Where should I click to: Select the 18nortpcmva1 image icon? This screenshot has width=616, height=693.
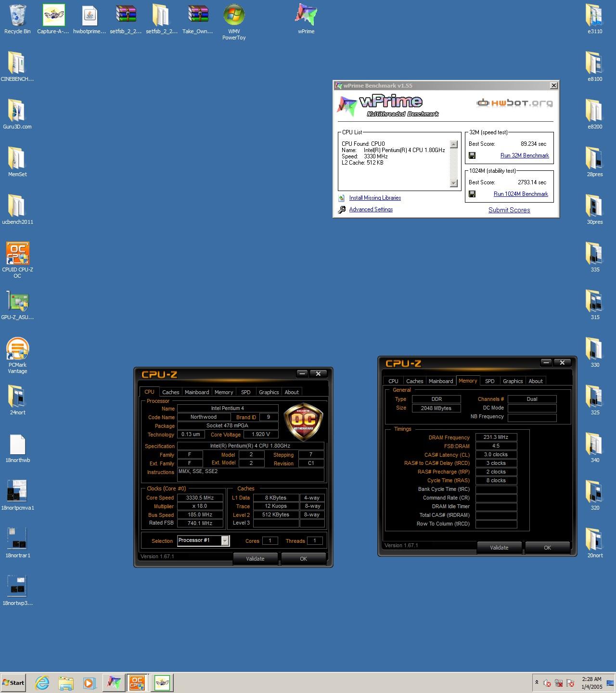pos(17,495)
